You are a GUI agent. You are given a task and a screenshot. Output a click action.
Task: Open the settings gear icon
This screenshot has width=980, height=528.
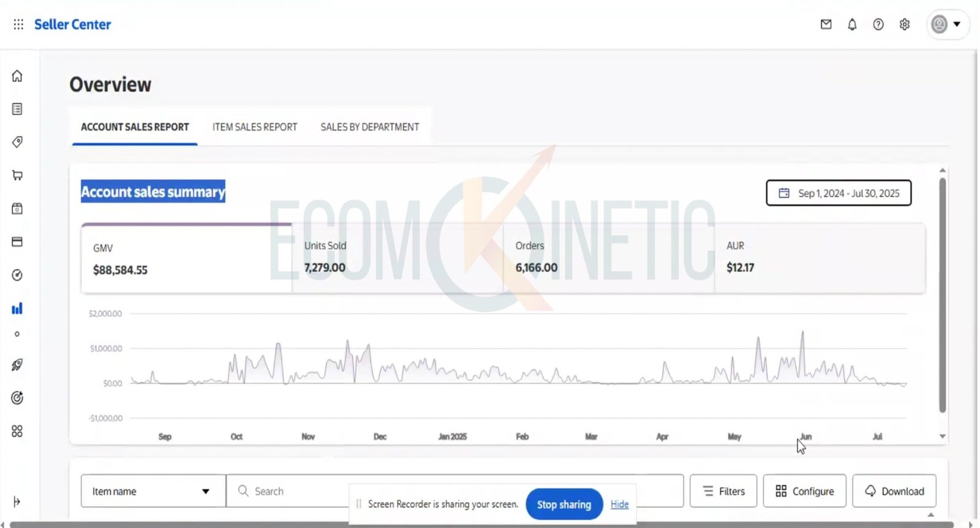click(905, 25)
